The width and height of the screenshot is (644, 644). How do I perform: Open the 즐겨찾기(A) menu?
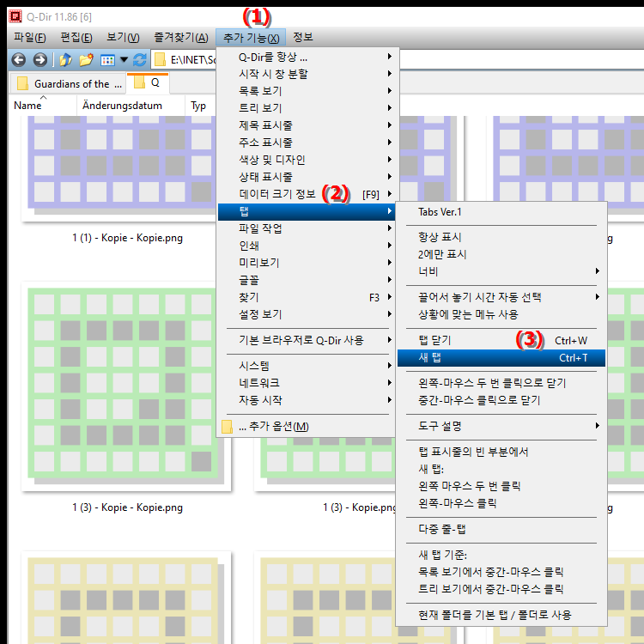pos(181,38)
